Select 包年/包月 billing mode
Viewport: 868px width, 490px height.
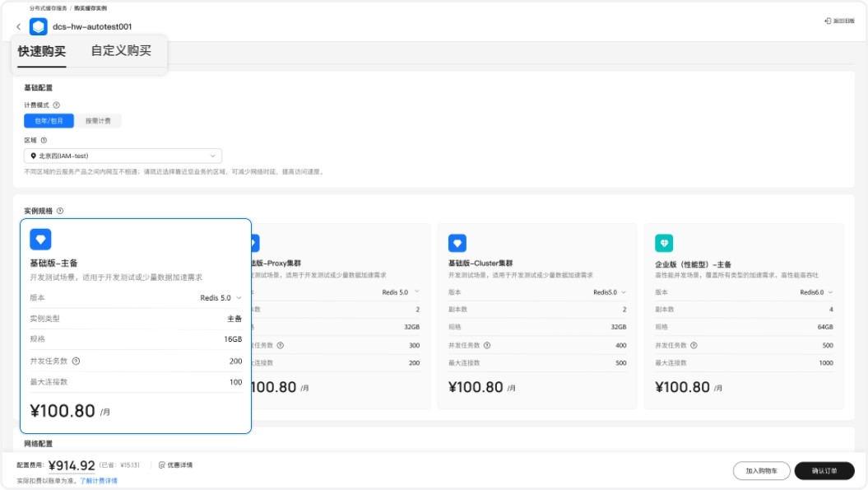49,121
